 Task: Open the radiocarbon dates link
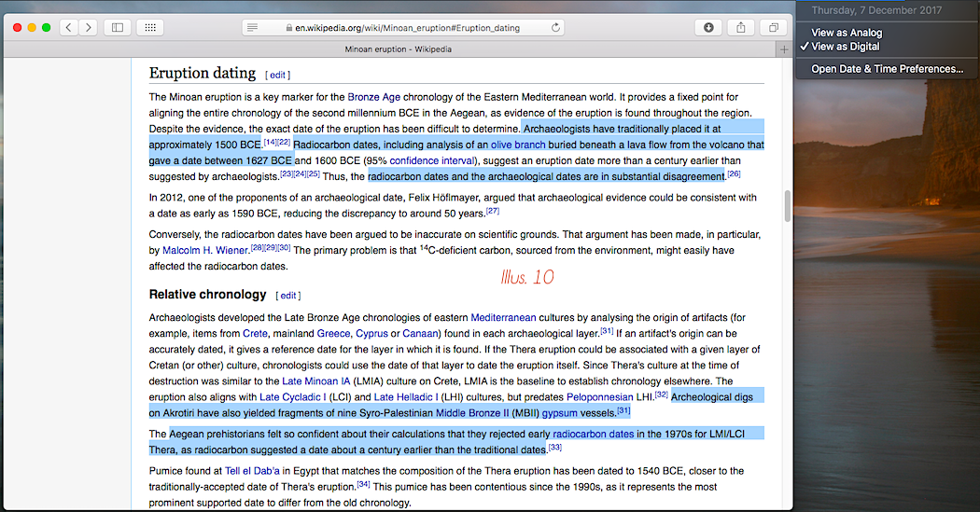coord(593,434)
